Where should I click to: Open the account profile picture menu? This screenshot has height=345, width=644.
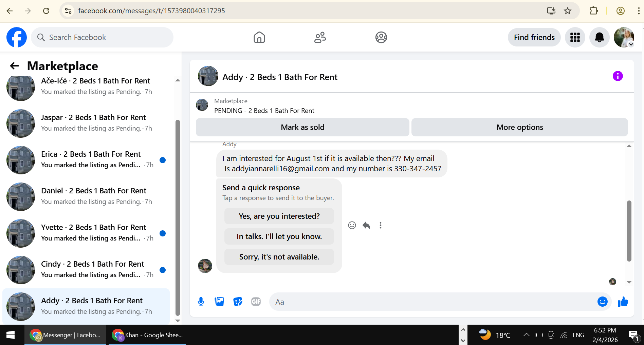[624, 37]
